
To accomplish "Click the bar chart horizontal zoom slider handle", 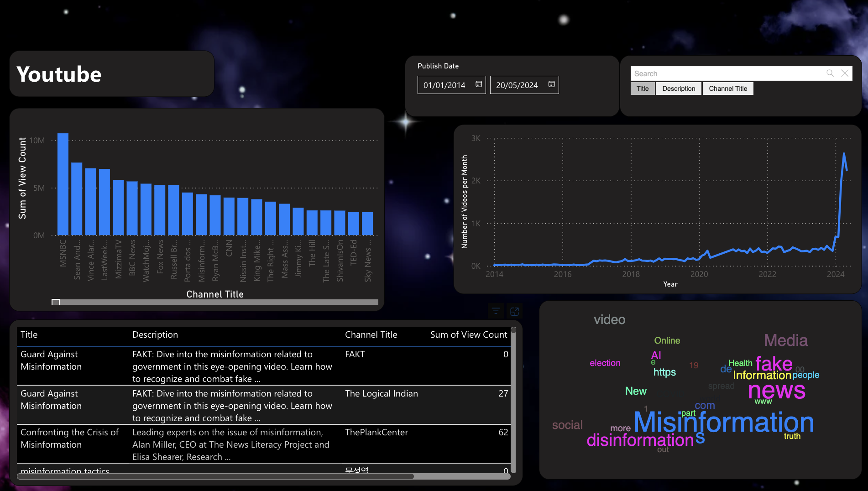I will (x=56, y=302).
